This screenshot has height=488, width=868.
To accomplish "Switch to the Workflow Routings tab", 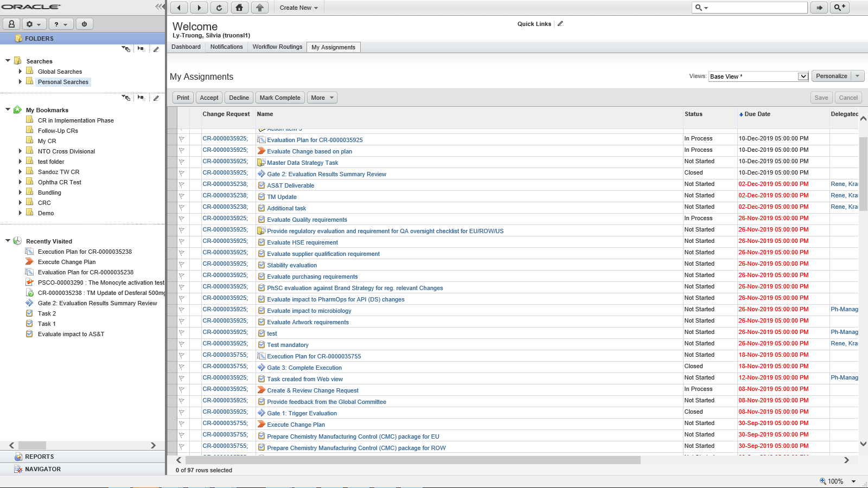I will [x=277, y=47].
